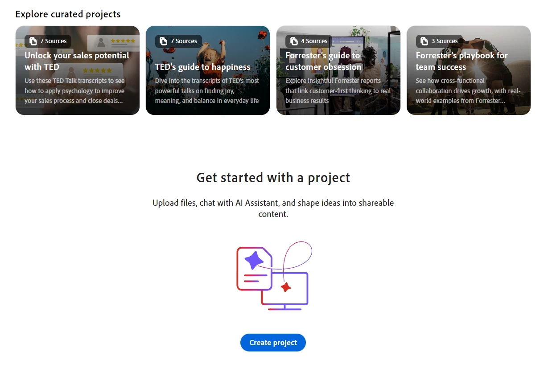Click the sources icon on Unlock your sales potential card
Image resolution: width=544 pixels, height=392 pixels.
[x=33, y=41]
